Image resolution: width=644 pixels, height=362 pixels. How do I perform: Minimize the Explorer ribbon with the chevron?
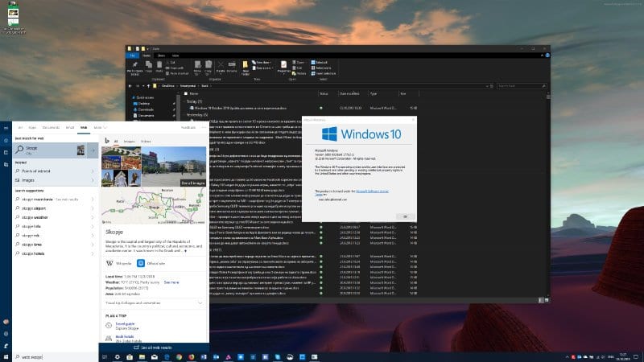click(542, 55)
